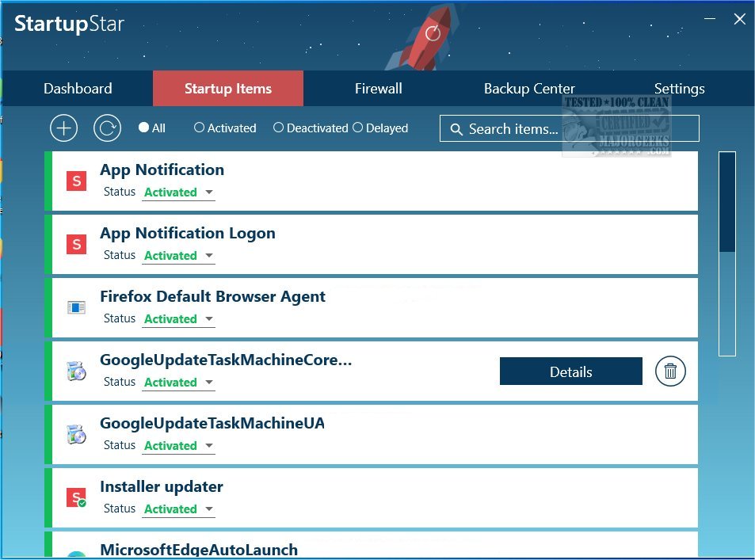Click the search magnifier icon
Image resolution: width=755 pixels, height=560 pixels.
click(x=456, y=129)
